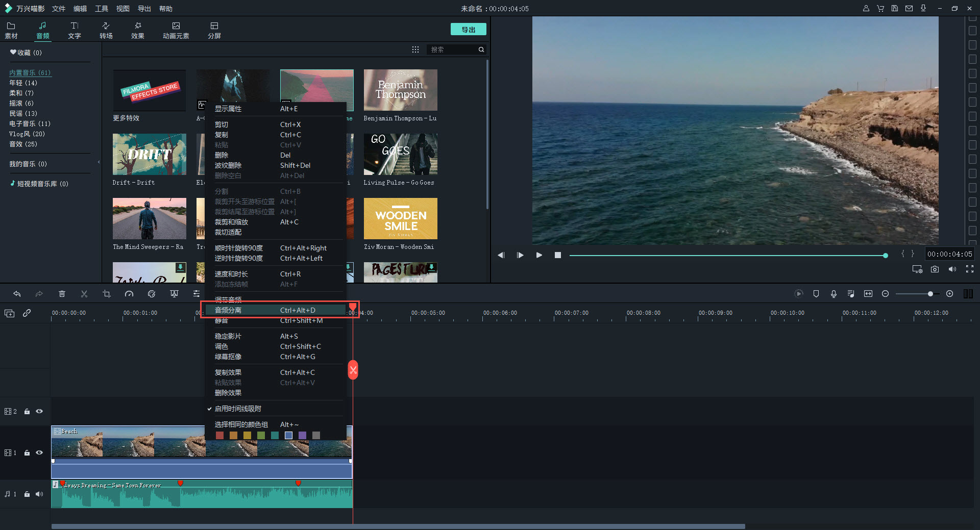Choose 音频分离 from the context menu
This screenshot has width=980, height=530.
click(228, 310)
